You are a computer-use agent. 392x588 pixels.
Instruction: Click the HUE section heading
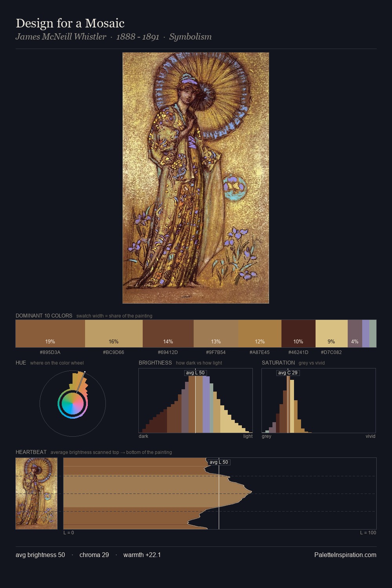[x=21, y=363]
